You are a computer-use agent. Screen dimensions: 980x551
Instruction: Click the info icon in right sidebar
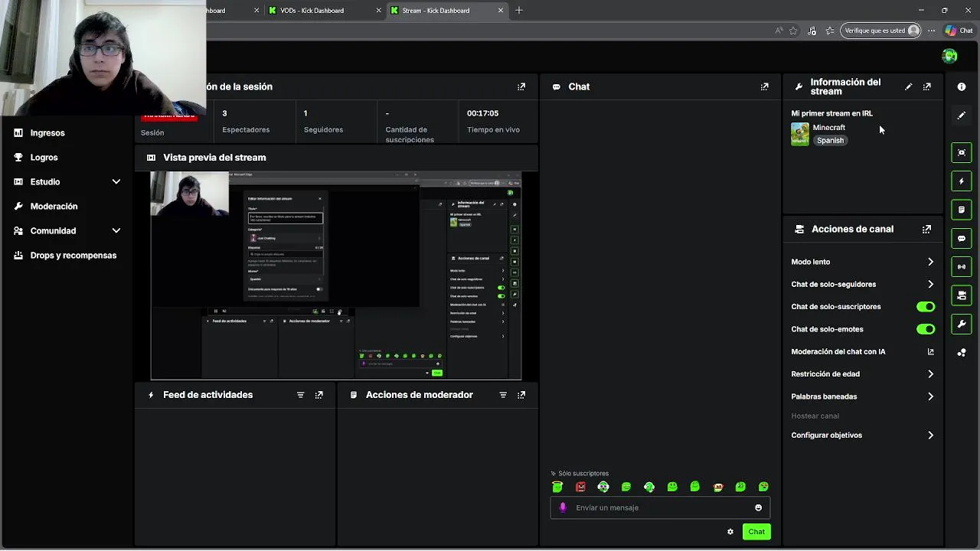(x=962, y=86)
